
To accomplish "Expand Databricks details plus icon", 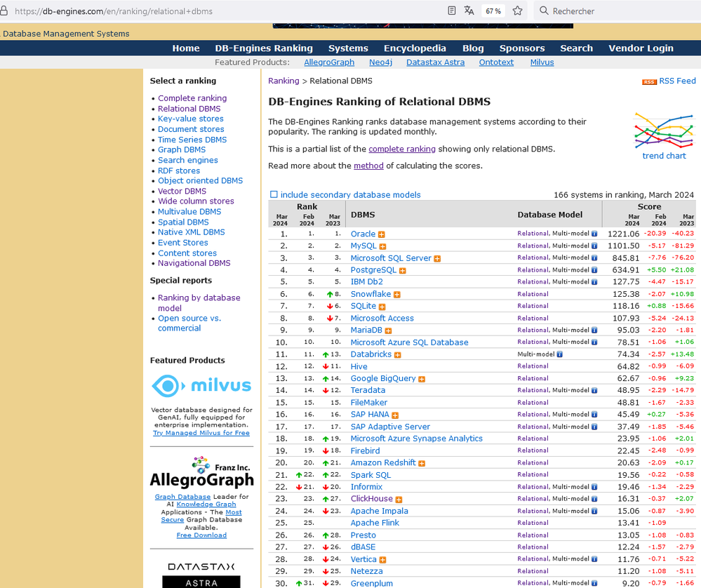I will point(397,355).
